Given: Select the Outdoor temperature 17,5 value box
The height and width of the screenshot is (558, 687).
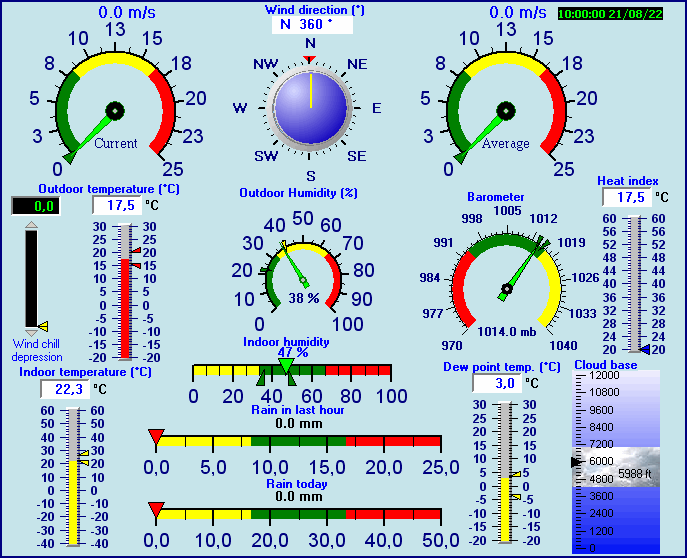Looking at the screenshot, I should [116, 205].
